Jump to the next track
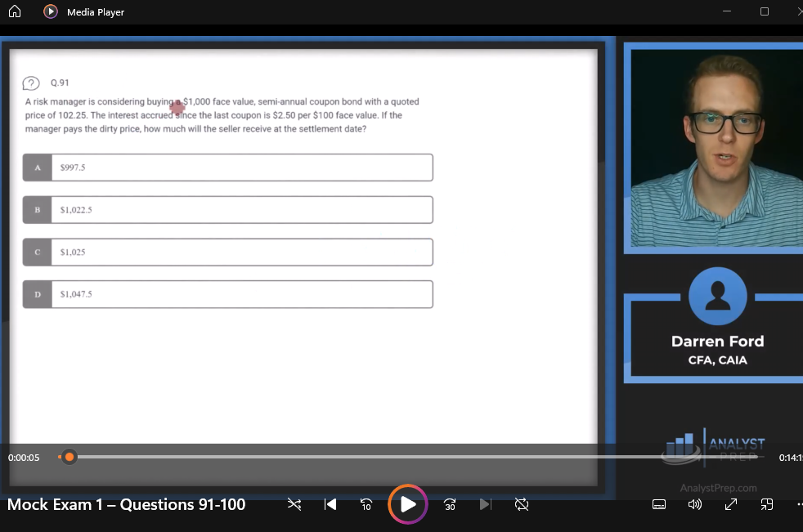The height and width of the screenshot is (532, 803). coord(485,504)
